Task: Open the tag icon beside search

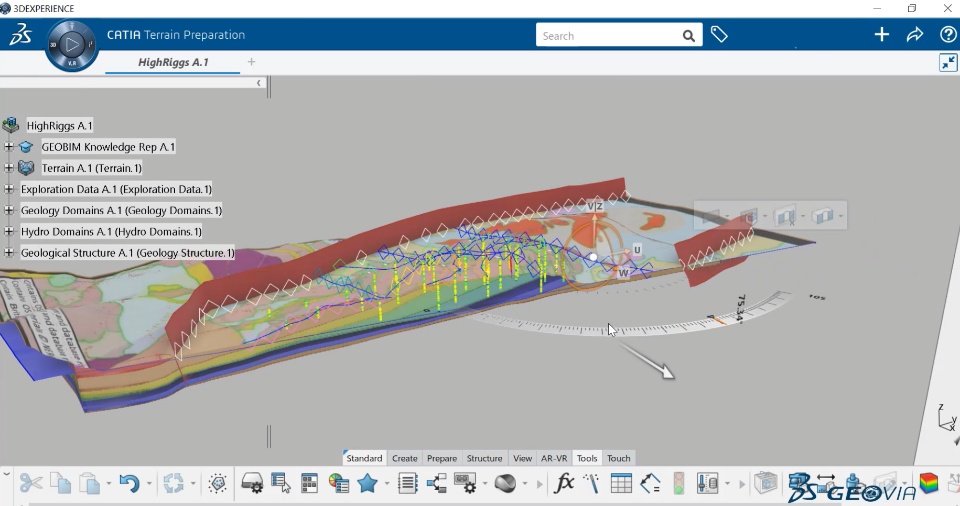Action: (x=719, y=35)
